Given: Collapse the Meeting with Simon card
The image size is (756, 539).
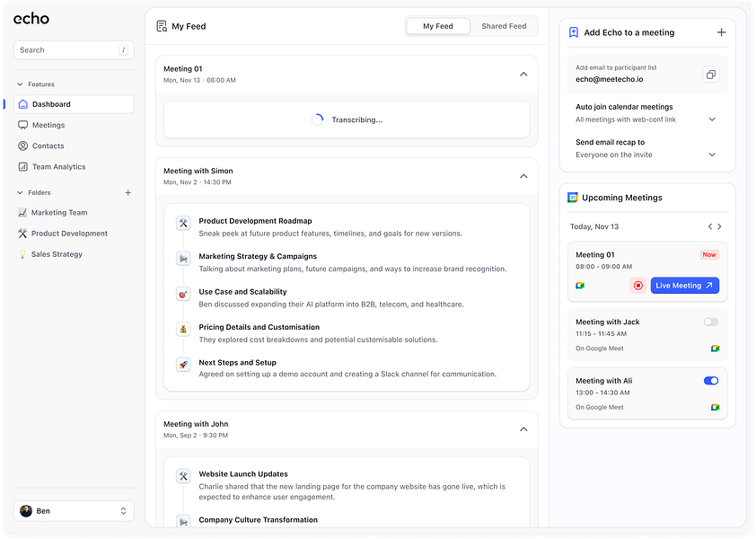Looking at the screenshot, I should (523, 176).
